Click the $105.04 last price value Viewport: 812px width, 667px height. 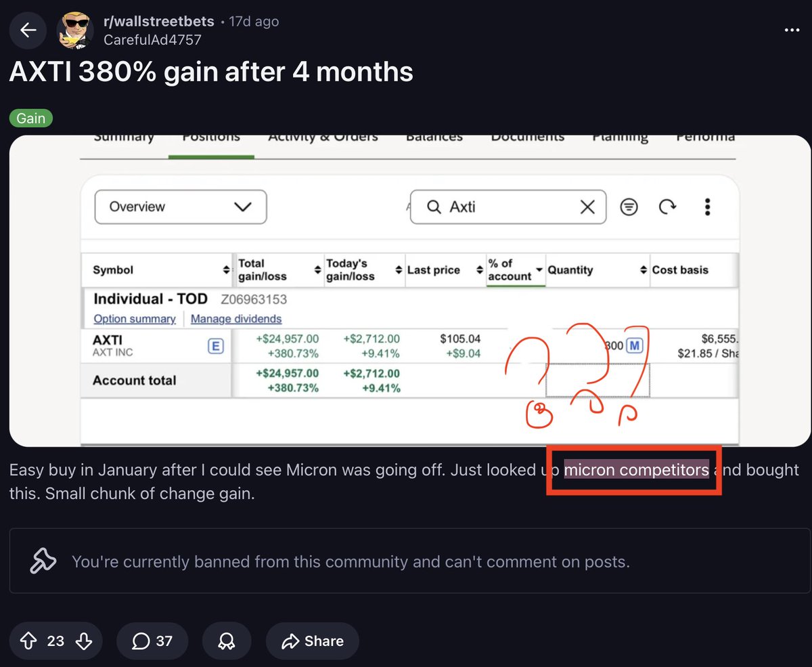tap(460, 339)
